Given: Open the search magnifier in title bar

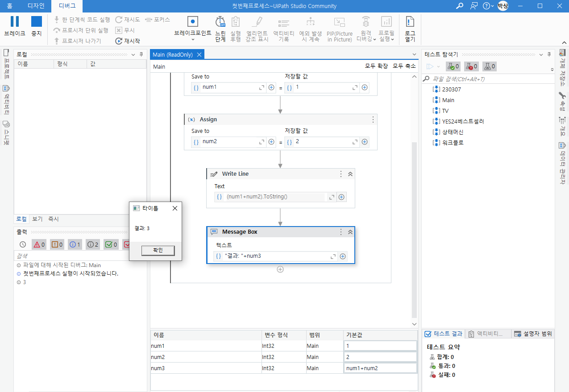Looking at the screenshot, I should click(x=459, y=6).
